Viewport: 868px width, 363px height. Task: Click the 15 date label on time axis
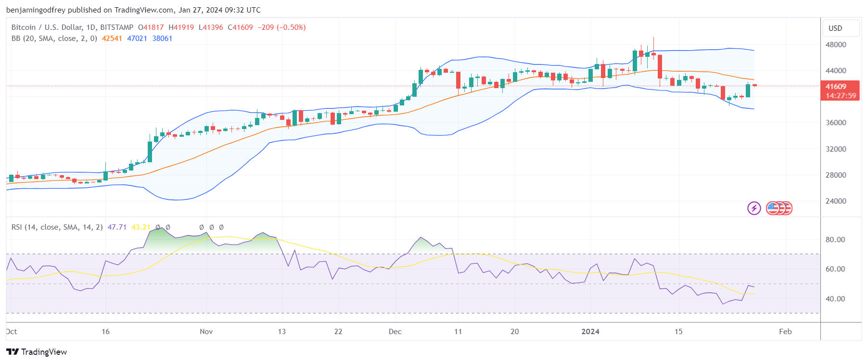tap(678, 332)
